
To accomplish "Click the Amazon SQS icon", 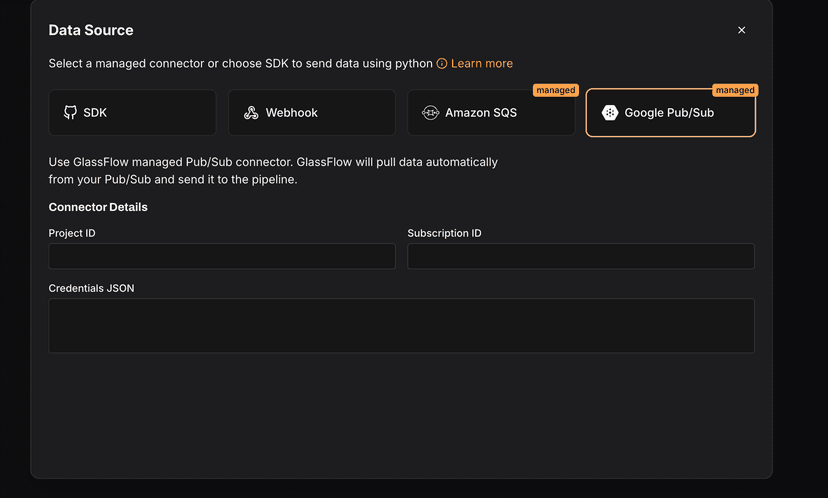I will (430, 112).
